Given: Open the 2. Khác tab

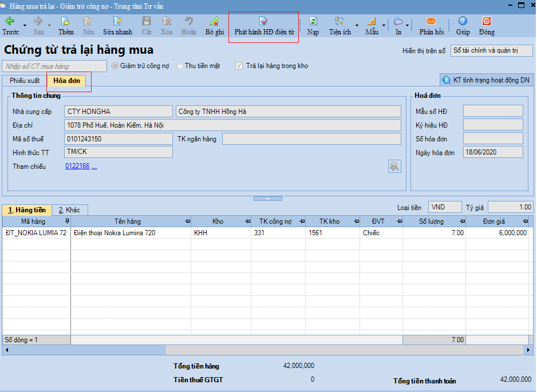Looking at the screenshot, I should [x=69, y=210].
